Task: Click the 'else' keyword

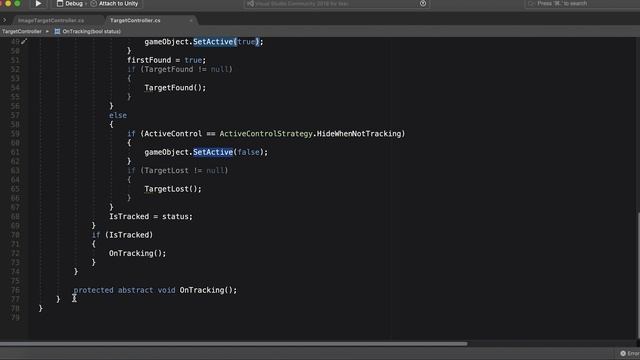Action: [118, 116]
